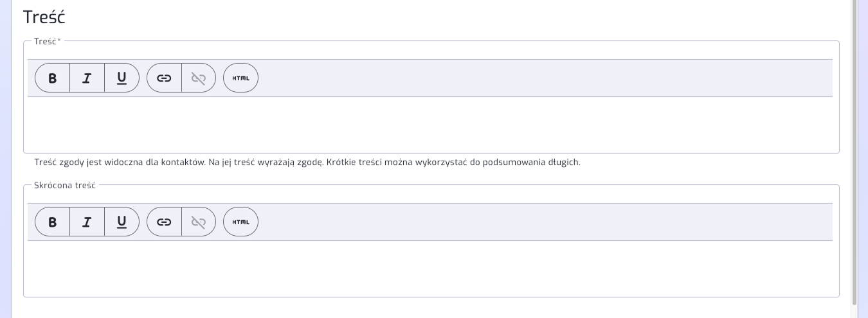This screenshot has height=318, width=868.
Task: Insert a link in the Skrócona treść editor
Action: coord(165,222)
